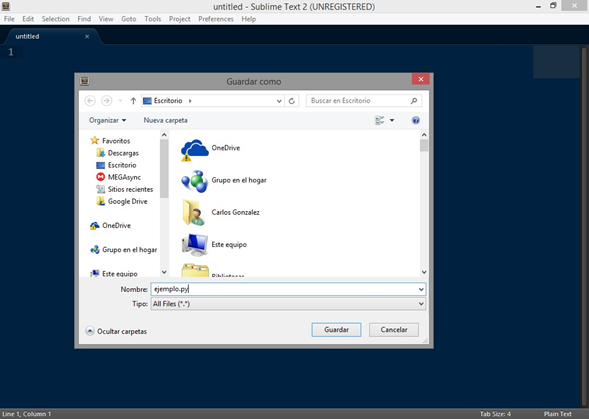This screenshot has width=589, height=419.
Task: Click Google Drive icon in sidebar
Action: [100, 201]
